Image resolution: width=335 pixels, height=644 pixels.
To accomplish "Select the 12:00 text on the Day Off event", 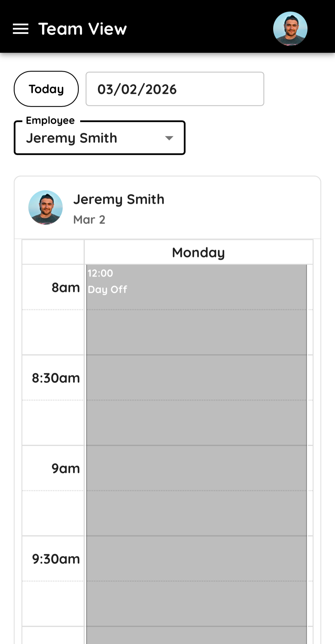I will click(100, 273).
